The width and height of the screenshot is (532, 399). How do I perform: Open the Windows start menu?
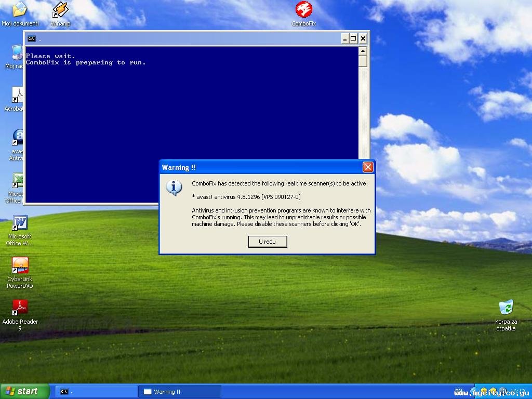click(x=25, y=392)
